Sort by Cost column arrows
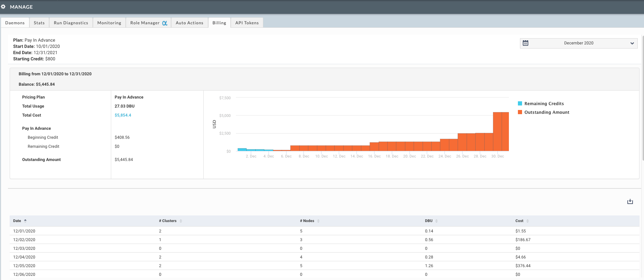644x280 pixels. coord(528,221)
